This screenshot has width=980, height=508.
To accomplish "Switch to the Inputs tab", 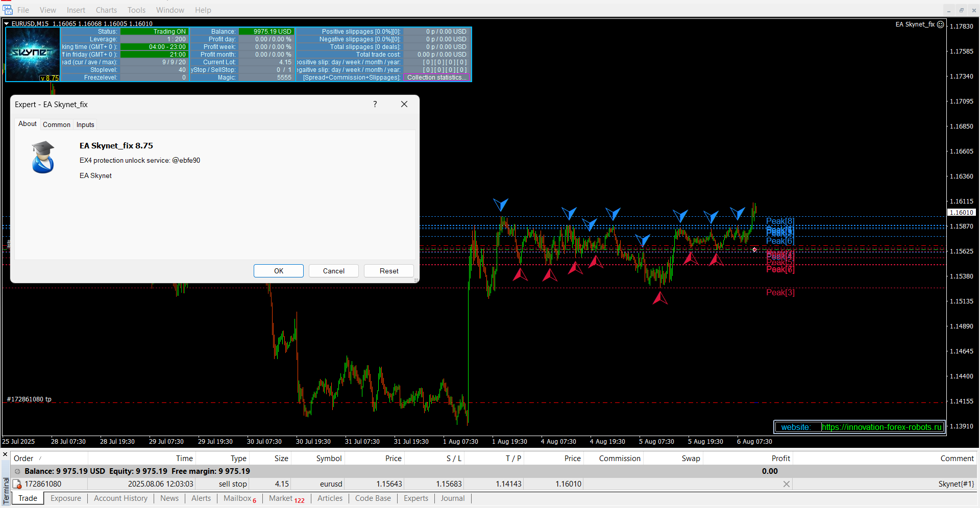I will click(x=85, y=124).
